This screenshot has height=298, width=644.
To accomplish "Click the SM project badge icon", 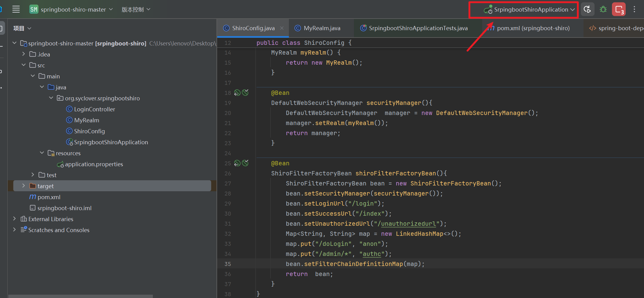I will tap(34, 9).
